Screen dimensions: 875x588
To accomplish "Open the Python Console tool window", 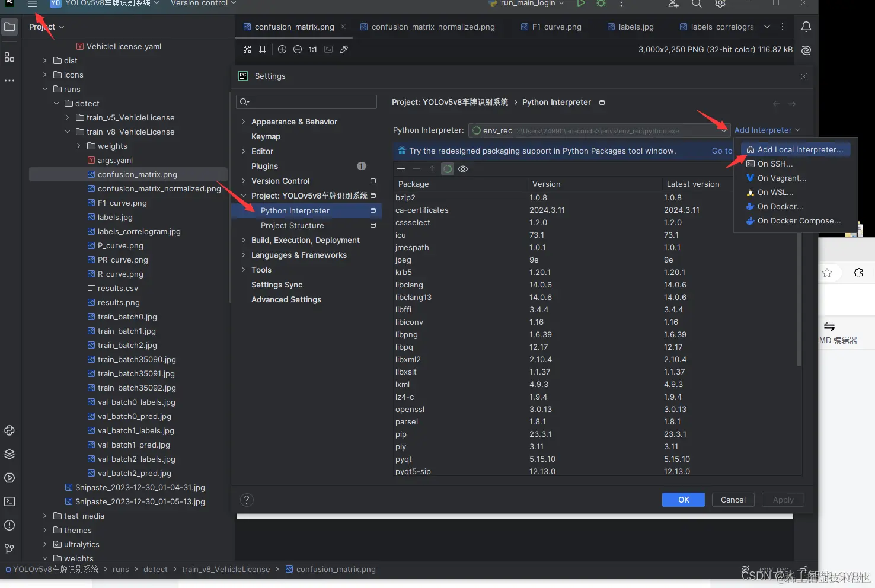I will pos(9,430).
